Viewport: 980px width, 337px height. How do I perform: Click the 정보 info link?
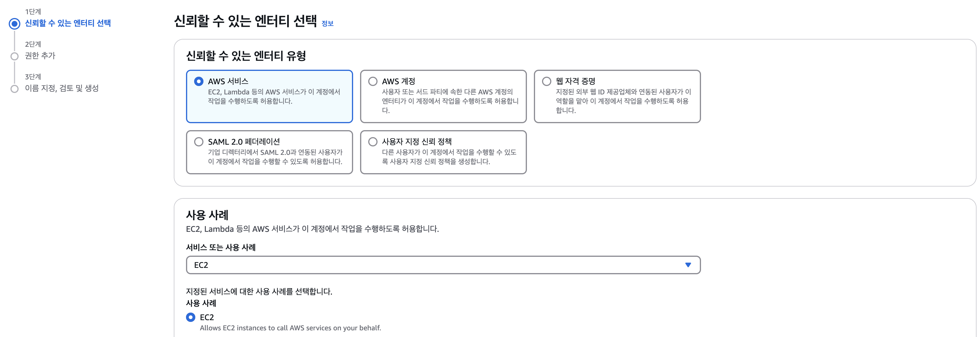327,24
